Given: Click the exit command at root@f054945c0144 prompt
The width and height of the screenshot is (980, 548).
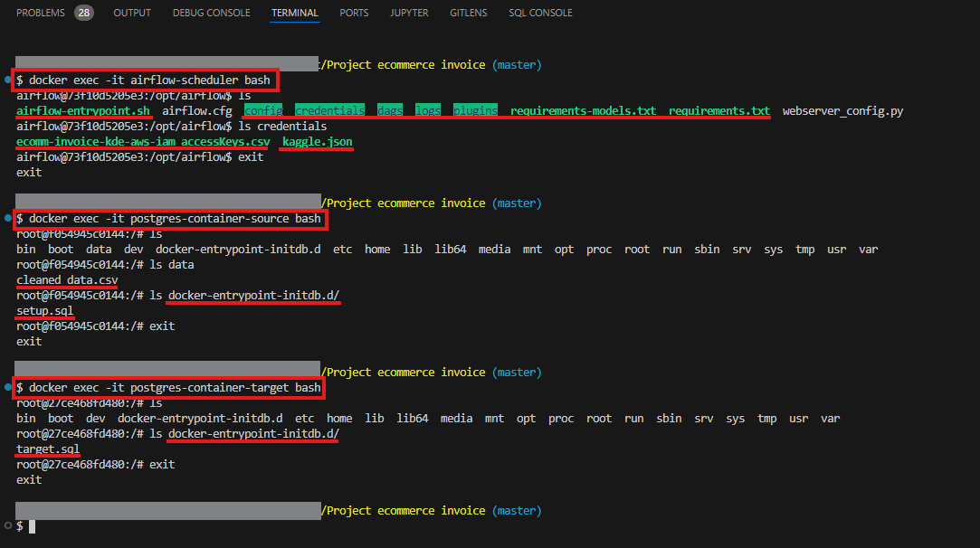Looking at the screenshot, I should [162, 326].
